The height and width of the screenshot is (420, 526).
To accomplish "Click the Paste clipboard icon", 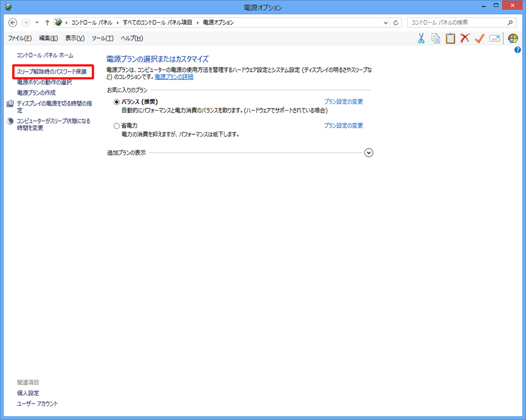I will 450,38.
